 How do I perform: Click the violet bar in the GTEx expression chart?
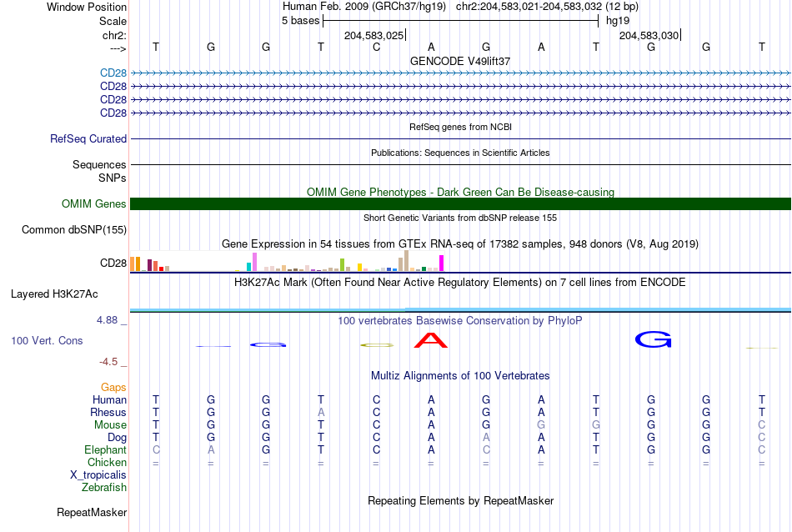point(254,262)
